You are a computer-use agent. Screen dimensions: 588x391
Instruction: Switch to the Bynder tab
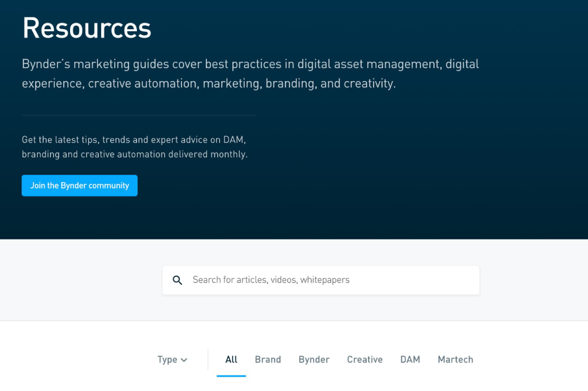pos(314,359)
